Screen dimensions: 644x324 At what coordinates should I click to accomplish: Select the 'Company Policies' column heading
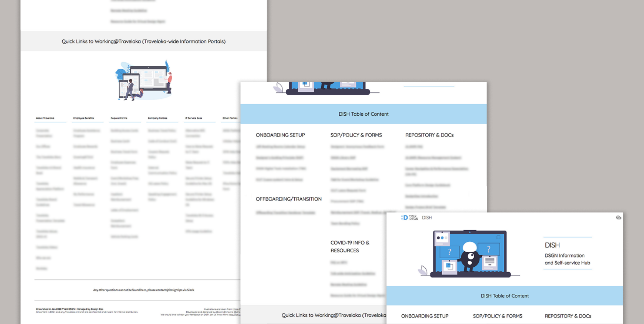click(x=158, y=118)
